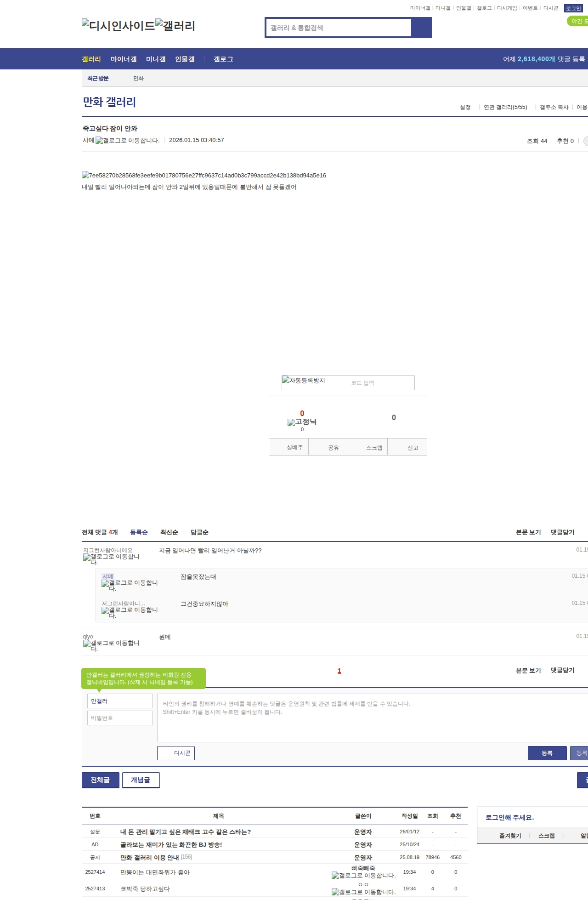
Task: Click the 로그인 button in the top corner
Action: click(573, 8)
